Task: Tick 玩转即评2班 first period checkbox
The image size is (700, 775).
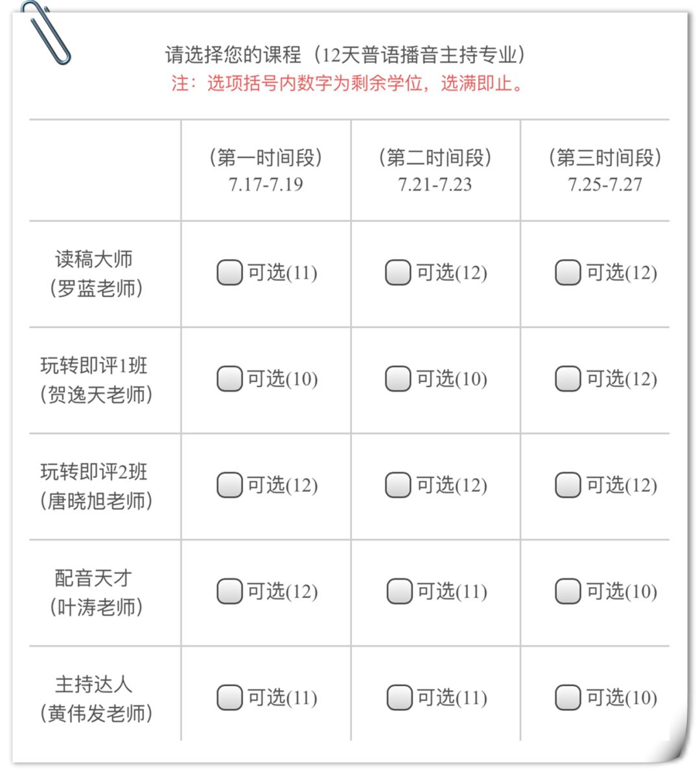Action: [229, 485]
